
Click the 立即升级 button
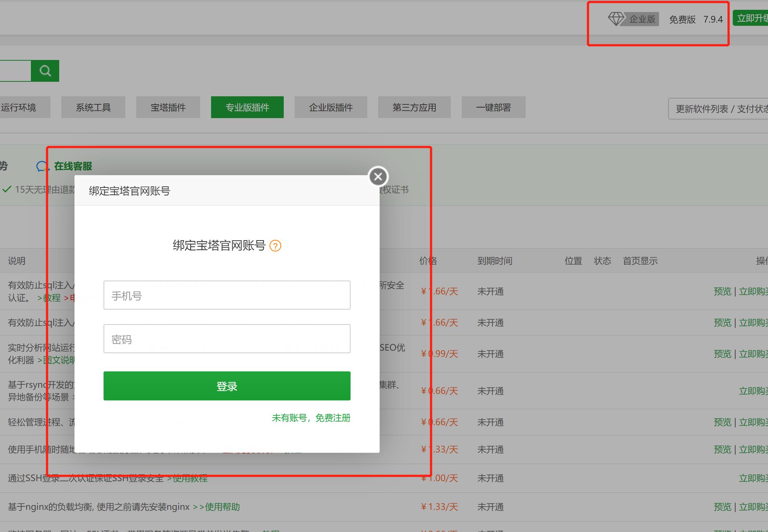pyautogui.click(x=751, y=18)
